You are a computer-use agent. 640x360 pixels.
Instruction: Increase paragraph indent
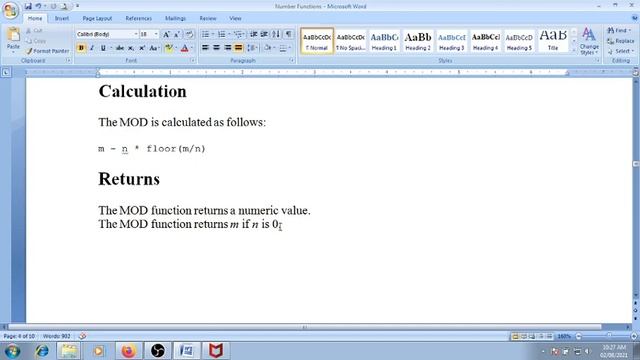[264, 34]
